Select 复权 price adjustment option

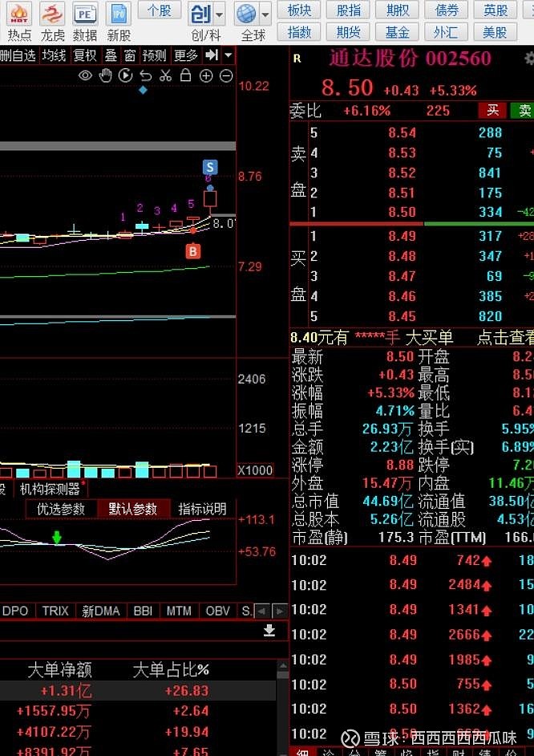click(x=85, y=55)
